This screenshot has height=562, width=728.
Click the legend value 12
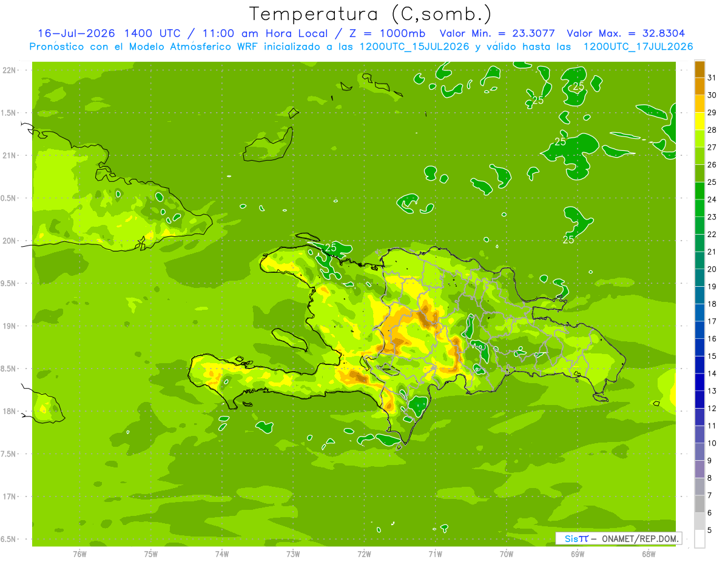tap(712, 408)
